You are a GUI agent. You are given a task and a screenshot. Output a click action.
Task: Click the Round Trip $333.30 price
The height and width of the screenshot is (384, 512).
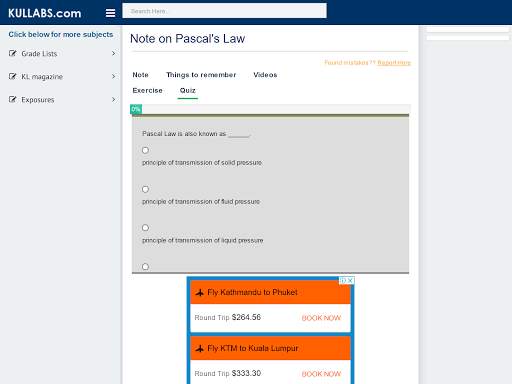(x=228, y=373)
